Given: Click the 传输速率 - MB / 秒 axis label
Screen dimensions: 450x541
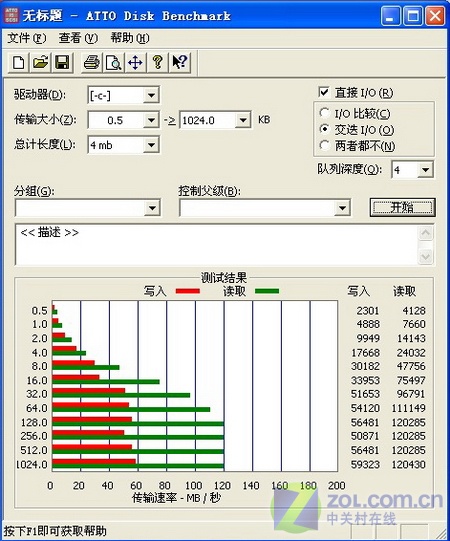Looking at the screenshot, I should click(176, 498).
